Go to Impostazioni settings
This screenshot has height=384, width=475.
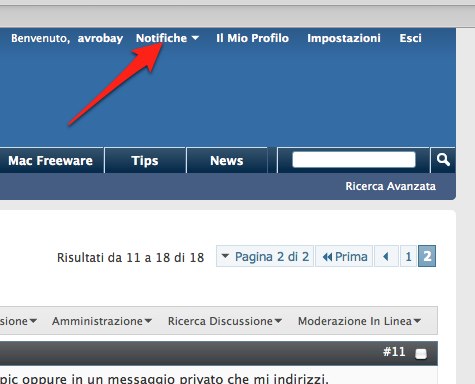tap(344, 38)
